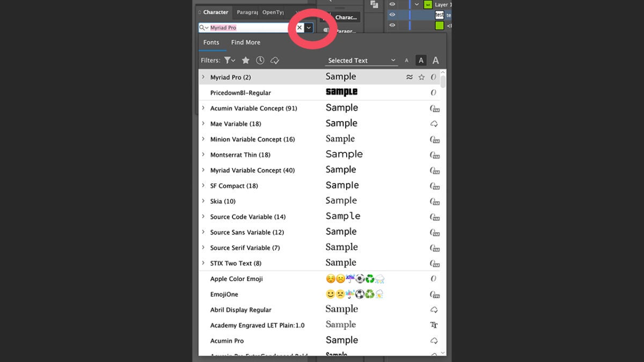Toggle visibility of Layer 1 eye

[x=392, y=4]
